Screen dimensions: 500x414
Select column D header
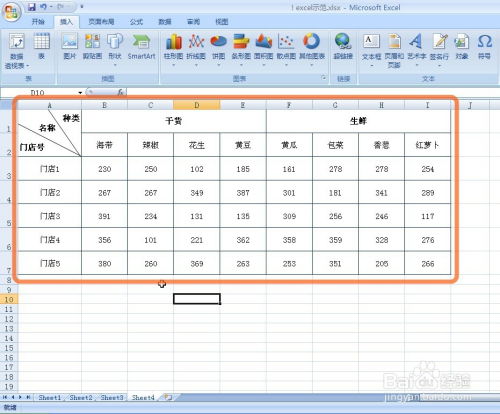[197, 105]
